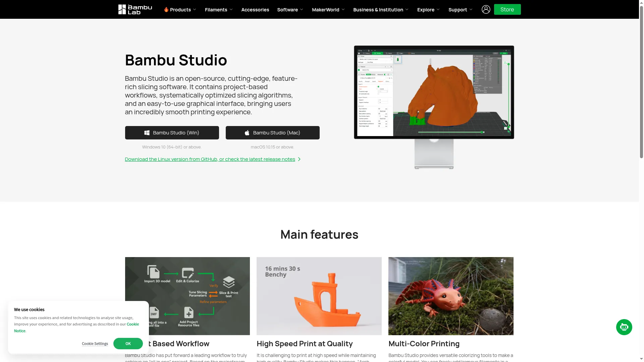Download Bambu Studio (Mac)

[x=272, y=133]
